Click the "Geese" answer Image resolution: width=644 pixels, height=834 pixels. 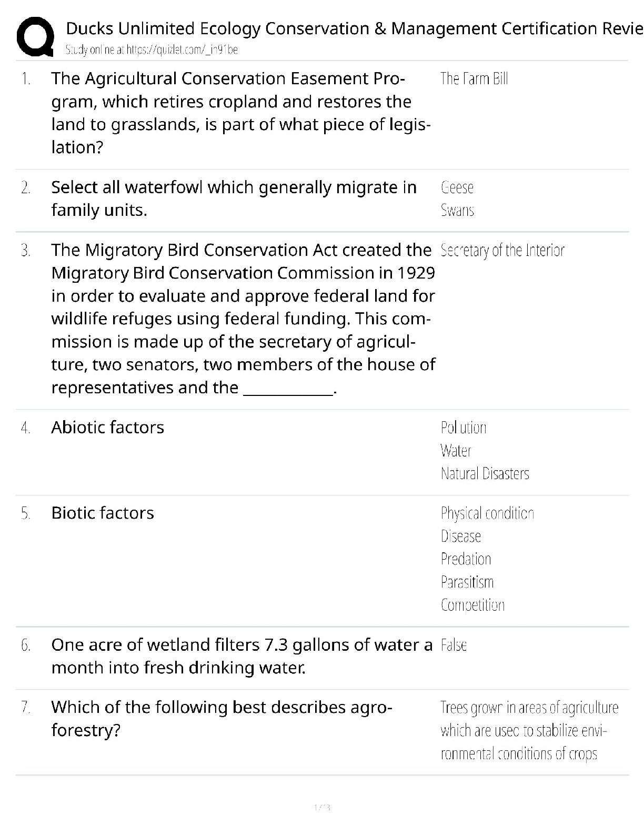[457, 187]
